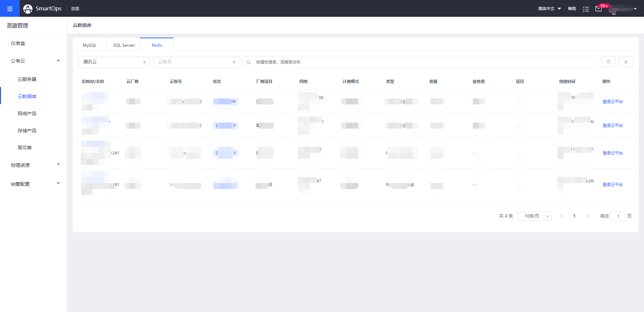The width and height of the screenshot is (644, 312).
Task: Open the 10条/页 page size dropdown
Action: [535, 216]
